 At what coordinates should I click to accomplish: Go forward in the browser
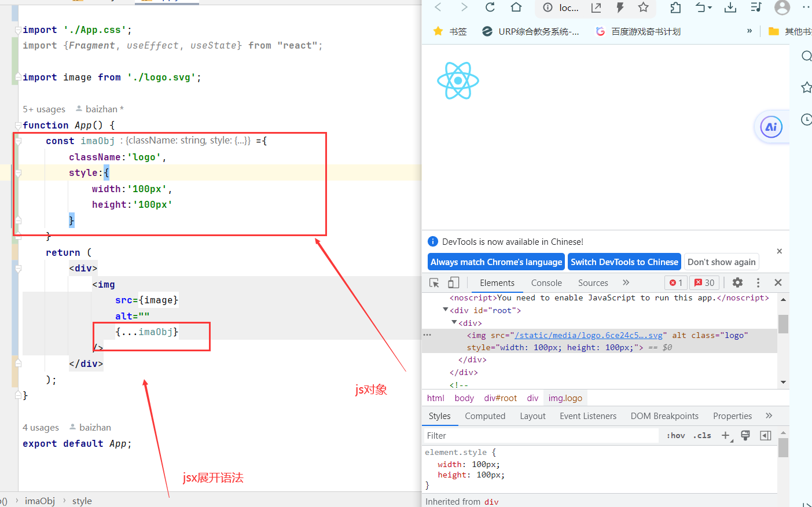point(464,7)
